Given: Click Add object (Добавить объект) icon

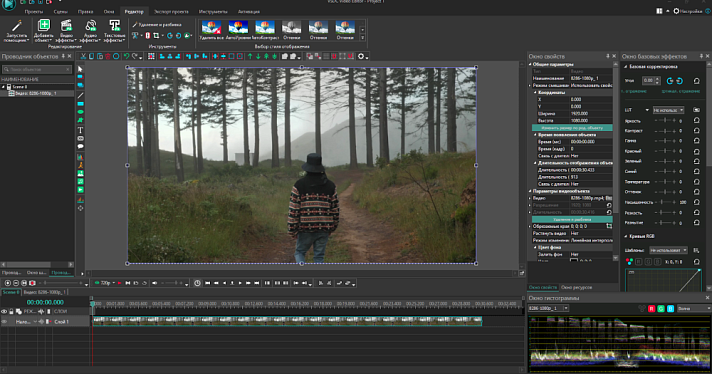Looking at the screenshot, I should (x=44, y=25).
